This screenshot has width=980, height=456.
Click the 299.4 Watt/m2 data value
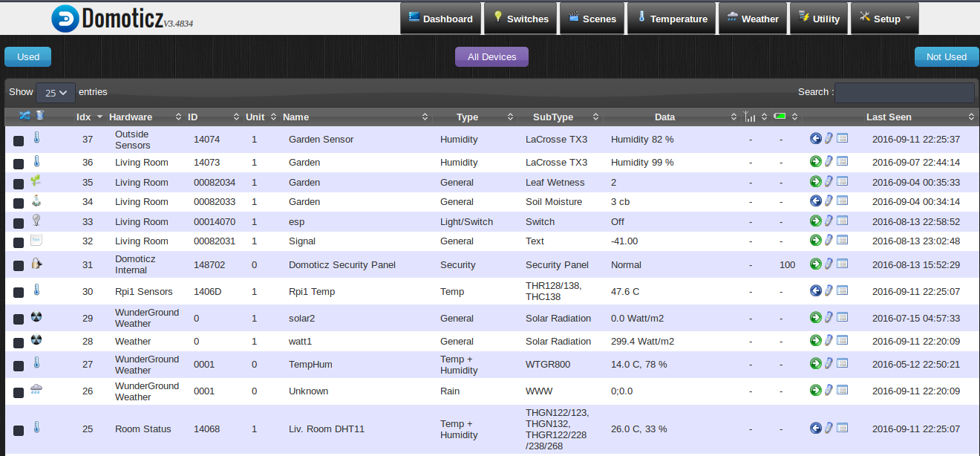643,342
